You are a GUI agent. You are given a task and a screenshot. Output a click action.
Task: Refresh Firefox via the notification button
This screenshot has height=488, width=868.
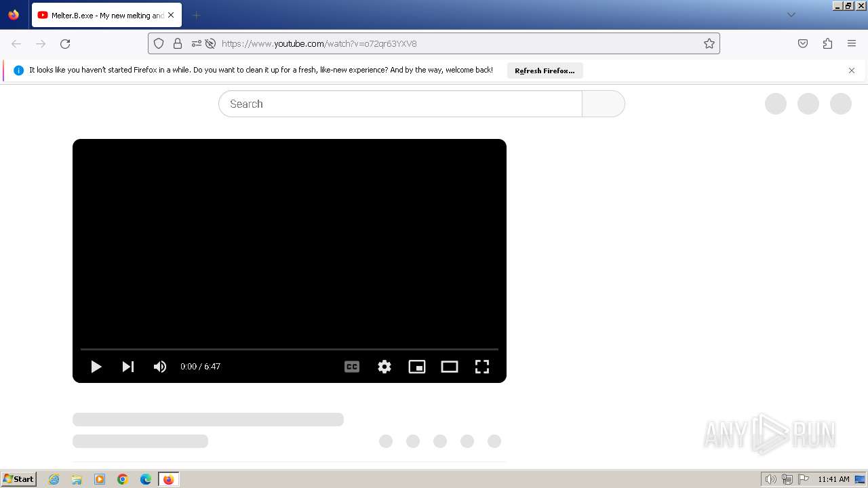tap(545, 70)
